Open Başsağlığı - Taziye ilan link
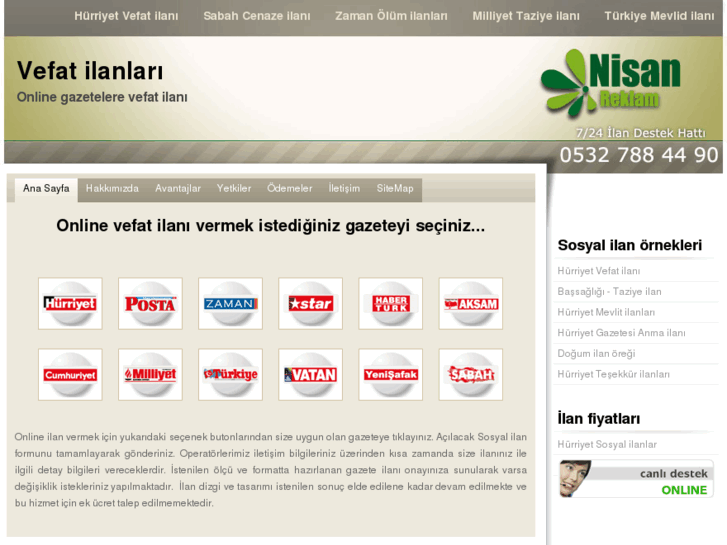Screen dimensions: 727x545 point(609,292)
